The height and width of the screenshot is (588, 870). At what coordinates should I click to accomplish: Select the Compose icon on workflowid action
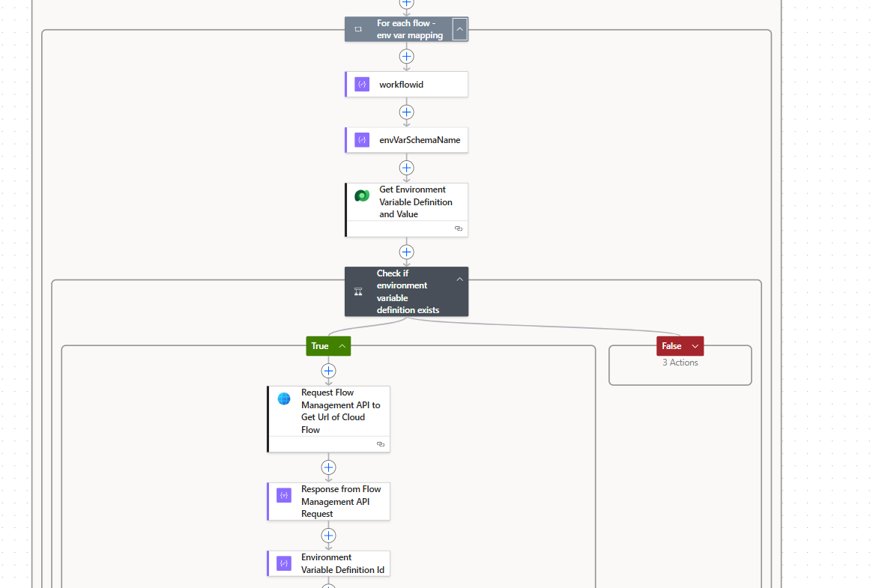point(361,84)
